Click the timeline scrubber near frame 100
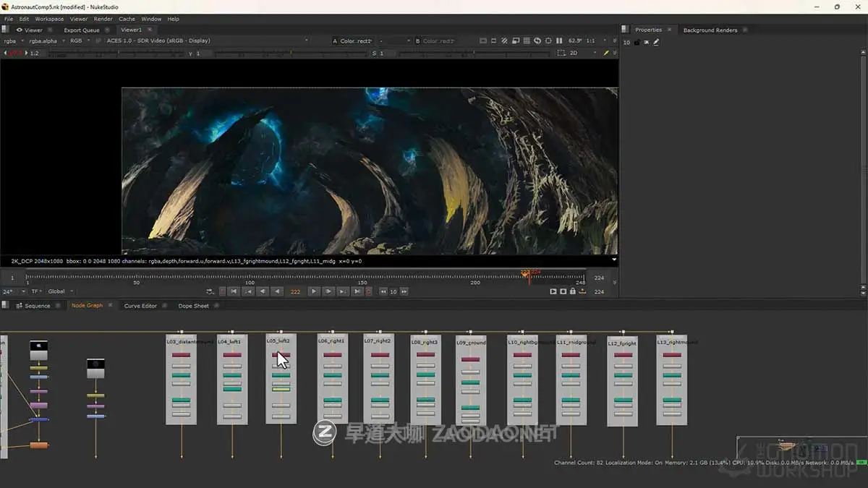This screenshot has width=868, height=488. (x=250, y=275)
